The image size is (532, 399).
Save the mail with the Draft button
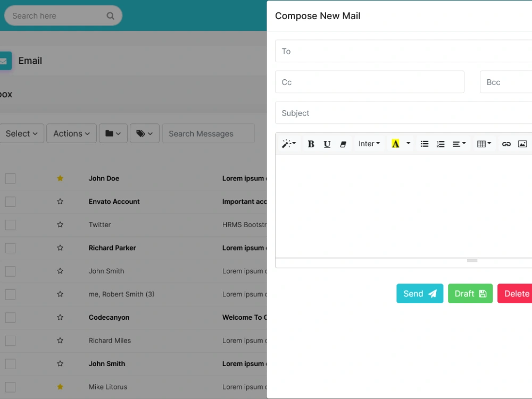coord(470,294)
